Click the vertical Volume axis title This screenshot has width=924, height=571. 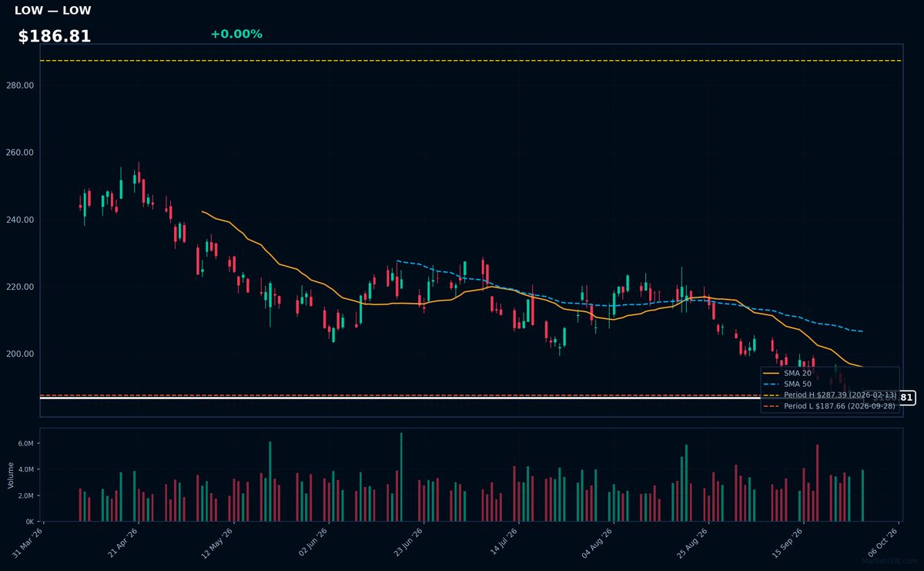10,475
